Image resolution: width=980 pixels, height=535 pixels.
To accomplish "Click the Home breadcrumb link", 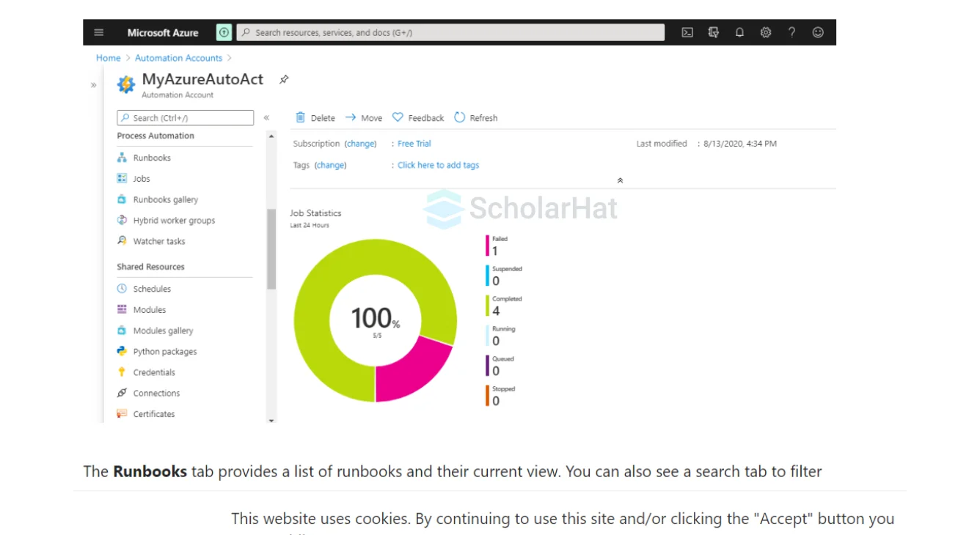I will coord(109,58).
